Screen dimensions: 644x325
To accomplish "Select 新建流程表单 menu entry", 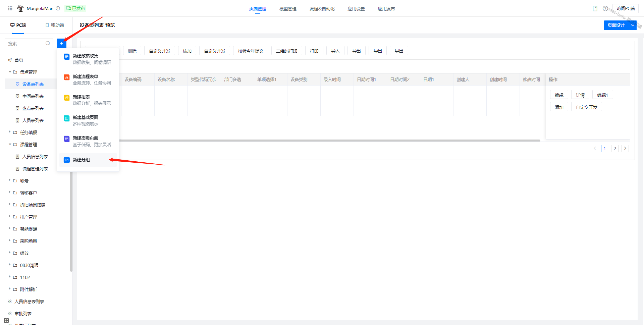I will pyautogui.click(x=88, y=79).
